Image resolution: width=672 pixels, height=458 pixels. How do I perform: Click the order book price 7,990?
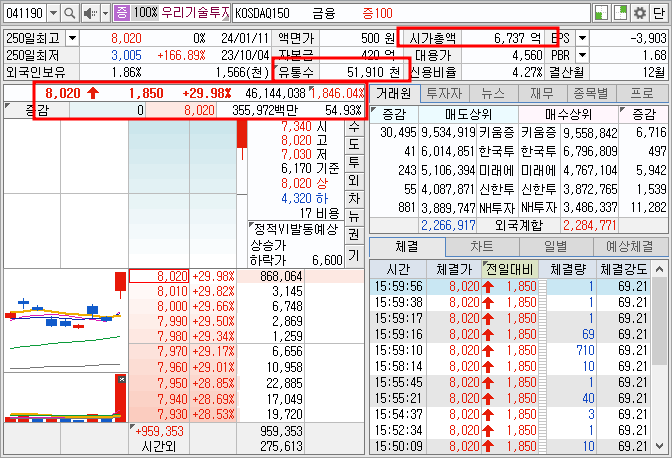[x=159, y=321]
